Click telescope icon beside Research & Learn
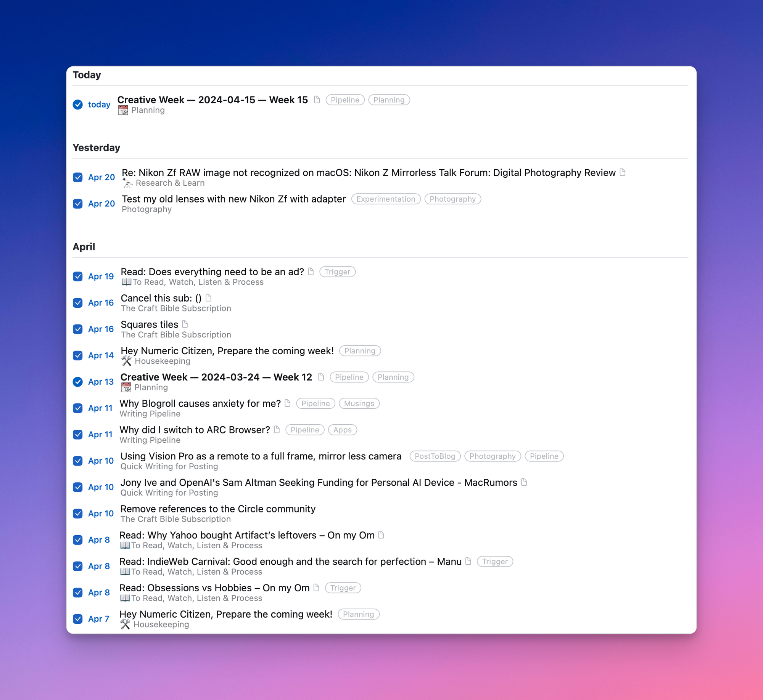Image resolution: width=763 pixels, height=700 pixels. pos(127,183)
